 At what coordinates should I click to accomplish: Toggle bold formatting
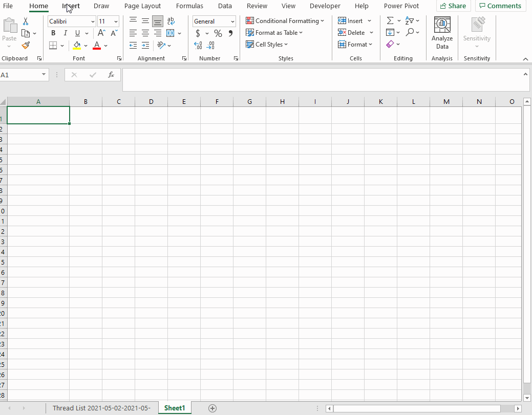tap(53, 33)
